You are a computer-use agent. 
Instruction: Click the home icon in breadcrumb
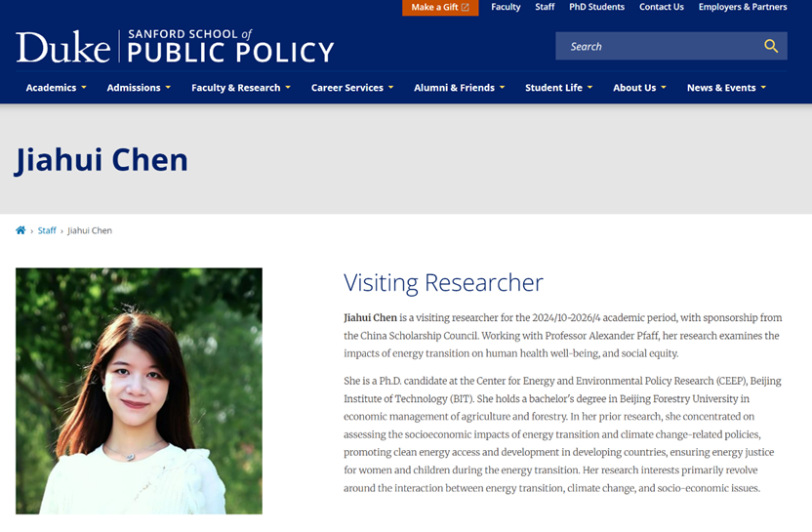pos(20,230)
